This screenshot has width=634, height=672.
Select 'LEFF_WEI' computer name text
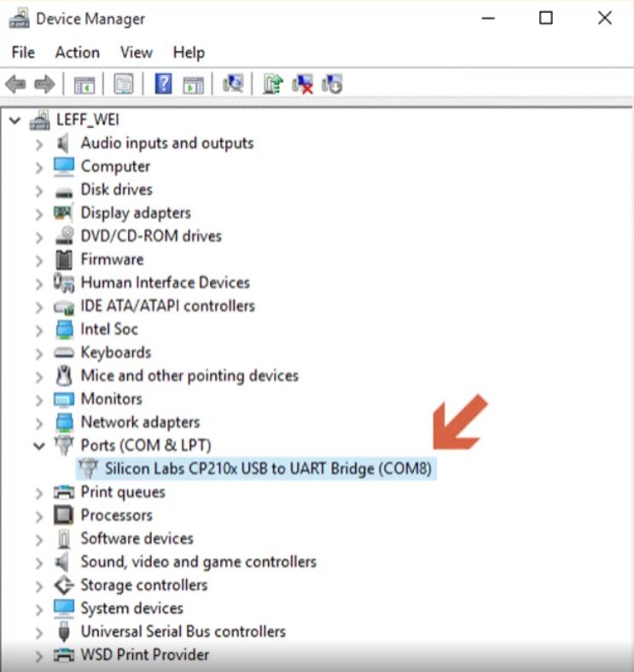[88, 119]
